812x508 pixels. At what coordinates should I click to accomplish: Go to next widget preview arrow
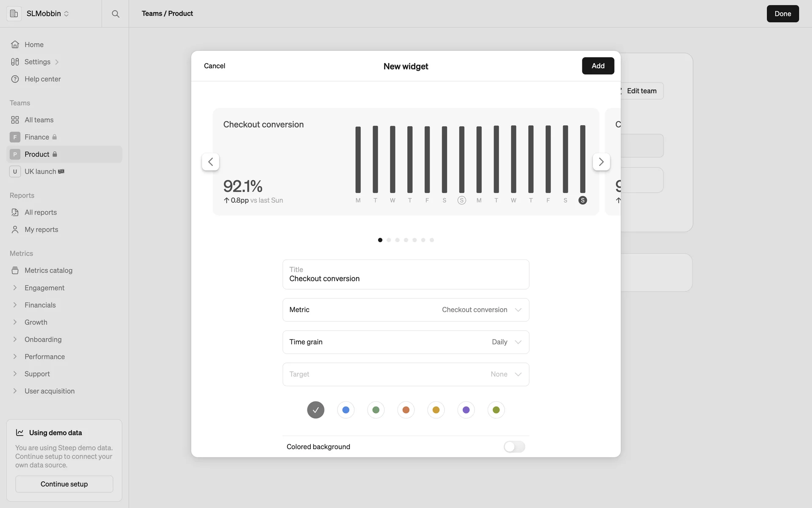(x=601, y=162)
